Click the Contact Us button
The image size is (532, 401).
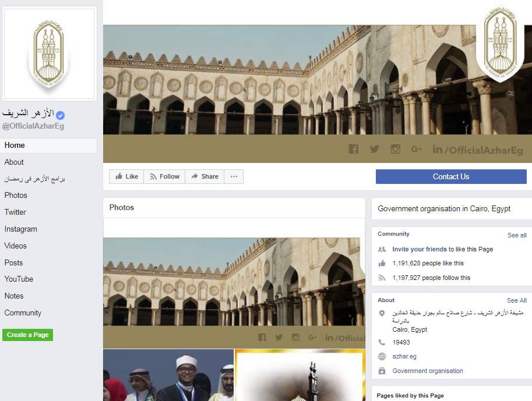(x=451, y=176)
